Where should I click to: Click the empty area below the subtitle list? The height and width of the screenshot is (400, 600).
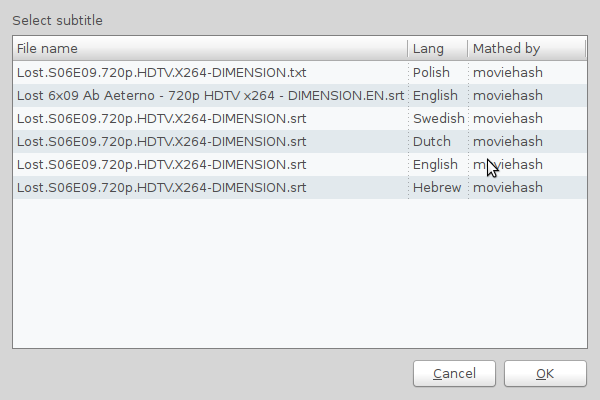(300, 273)
